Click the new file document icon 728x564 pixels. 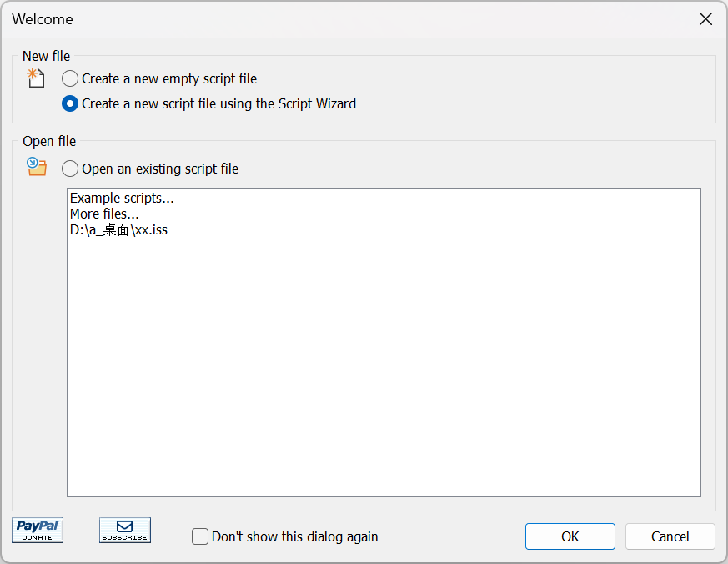(36, 78)
